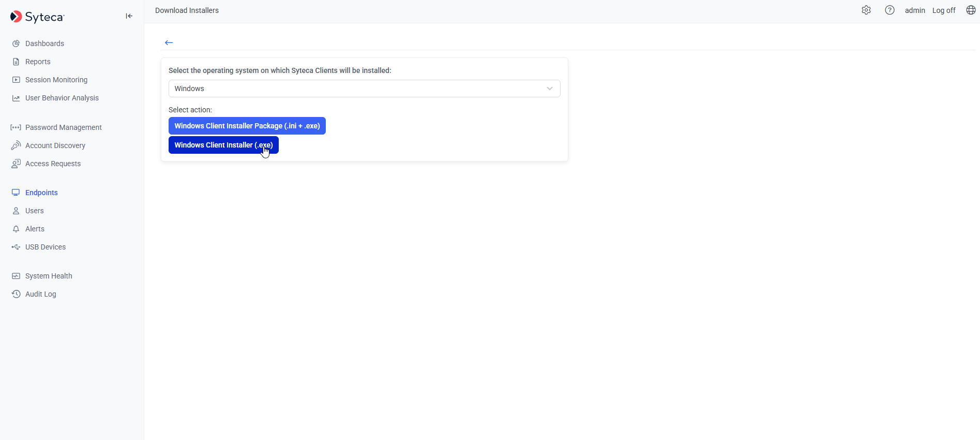Click the Alerts bell icon

point(16,229)
